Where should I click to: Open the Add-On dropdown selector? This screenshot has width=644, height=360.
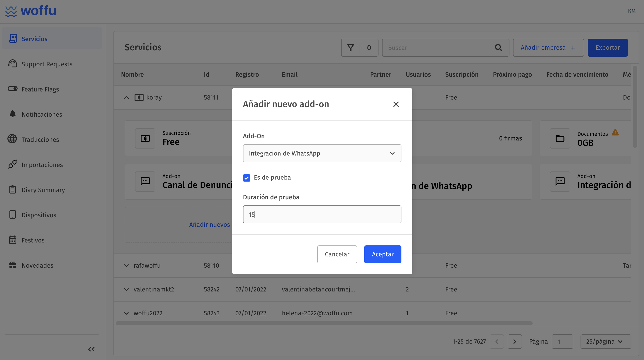click(x=322, y=153)
